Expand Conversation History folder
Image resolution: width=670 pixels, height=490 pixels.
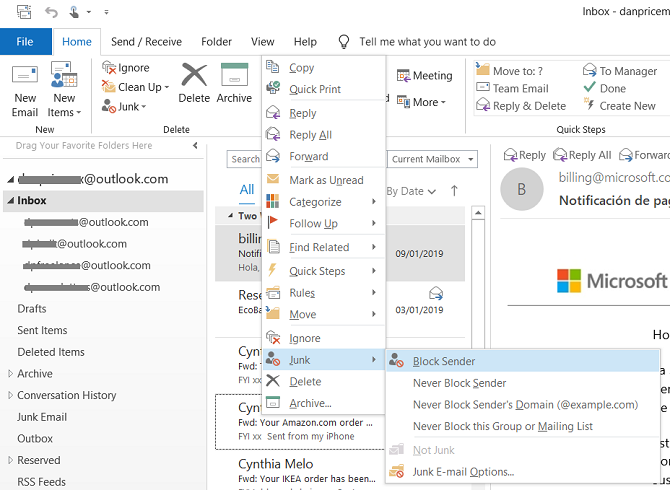tap(10, 395)
